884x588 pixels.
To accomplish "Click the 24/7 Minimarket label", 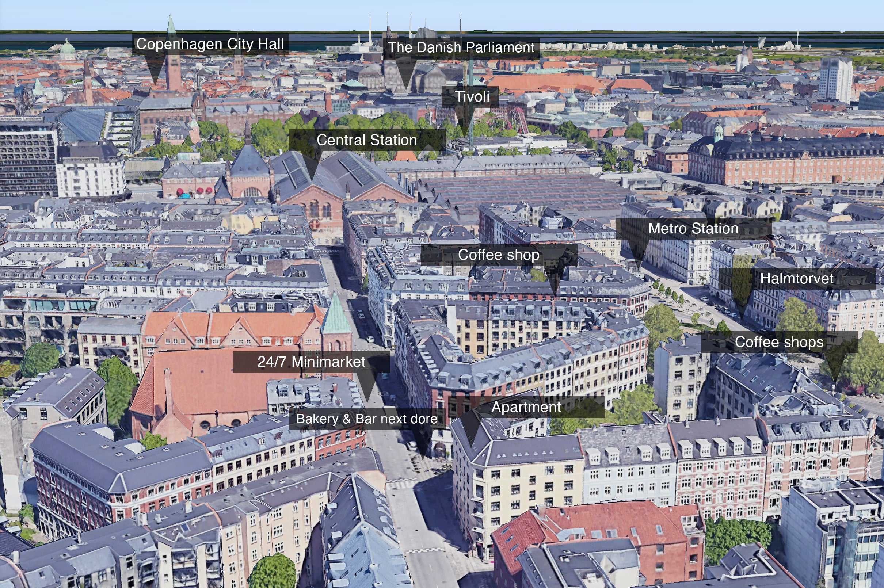I will click(x=311, y=362).
